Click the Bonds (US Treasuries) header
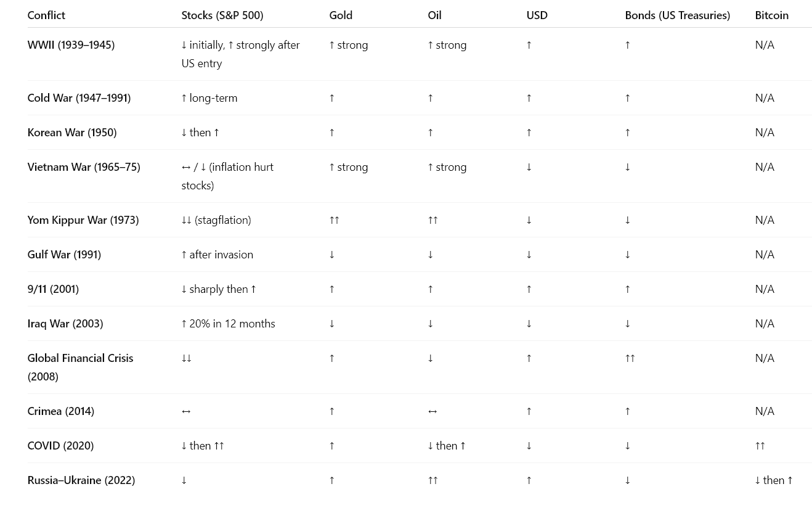Image resolution: width=812 pixels, height=505 pixels. point(677,15)
